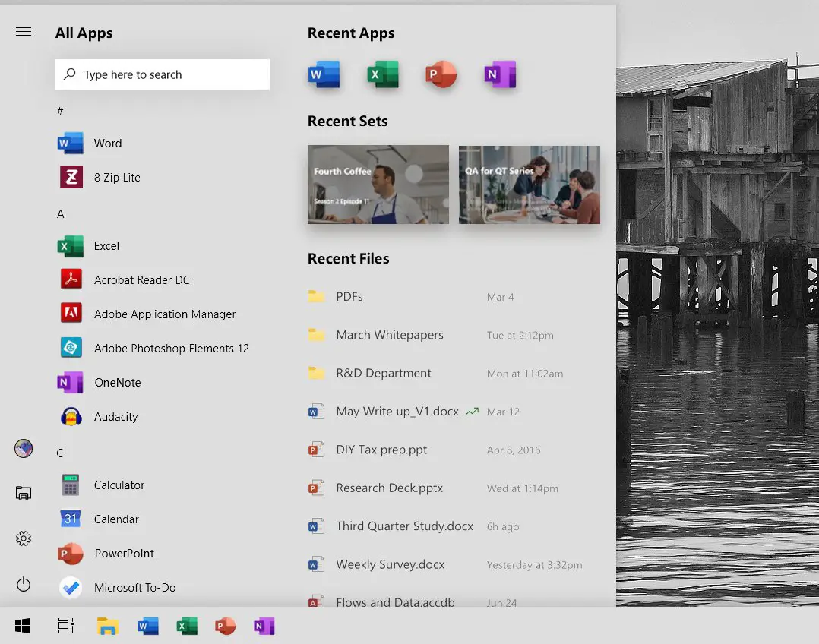Open the hamburger menu at top left
The width and height of the screenshot is (819, 644).
[x=24, y=32]
